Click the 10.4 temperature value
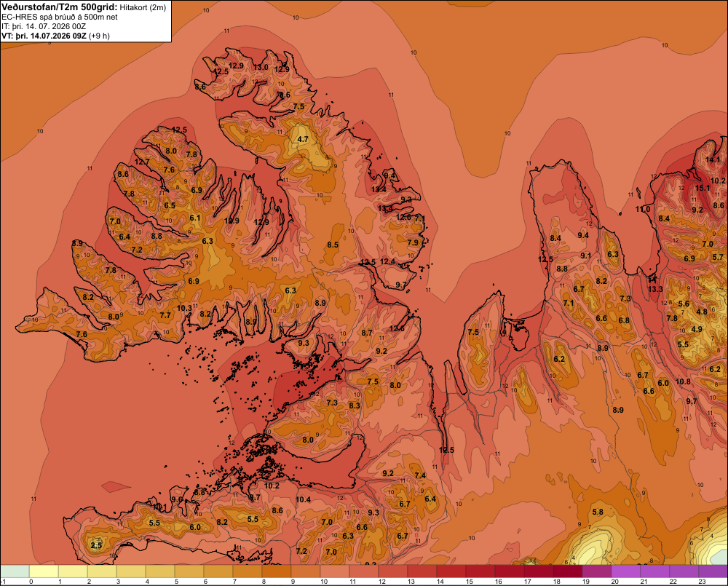The image size is (728, 586). (303, 499)
